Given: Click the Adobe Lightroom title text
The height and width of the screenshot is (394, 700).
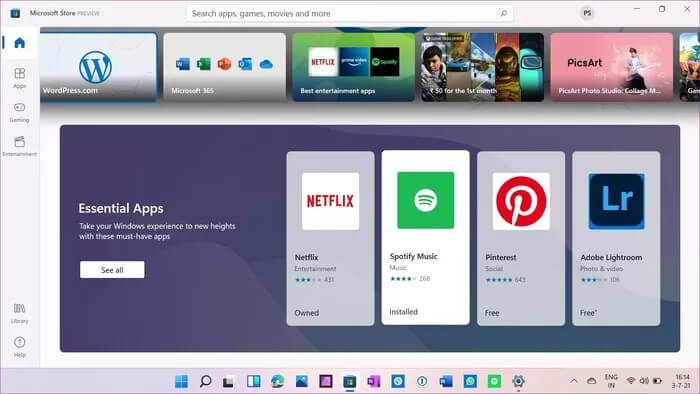Looking at the screenshot, I should pyautogui.click(x=611, y=257).
